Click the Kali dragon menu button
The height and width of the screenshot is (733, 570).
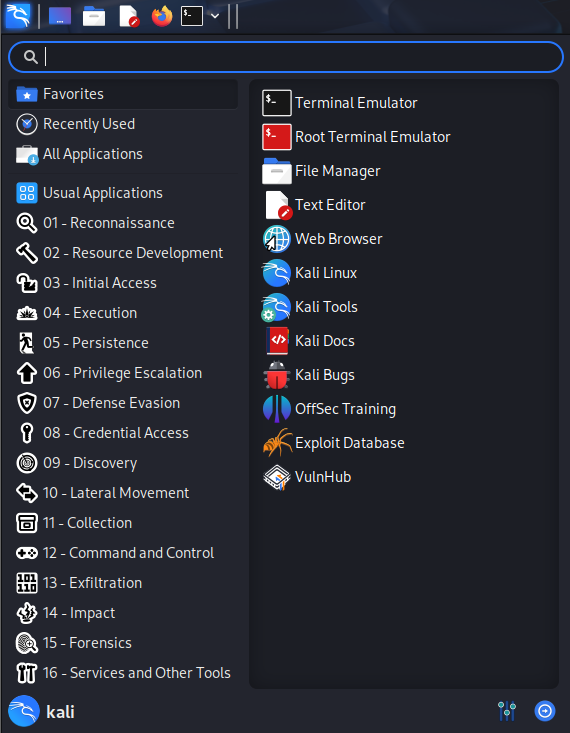pos(18,16)
